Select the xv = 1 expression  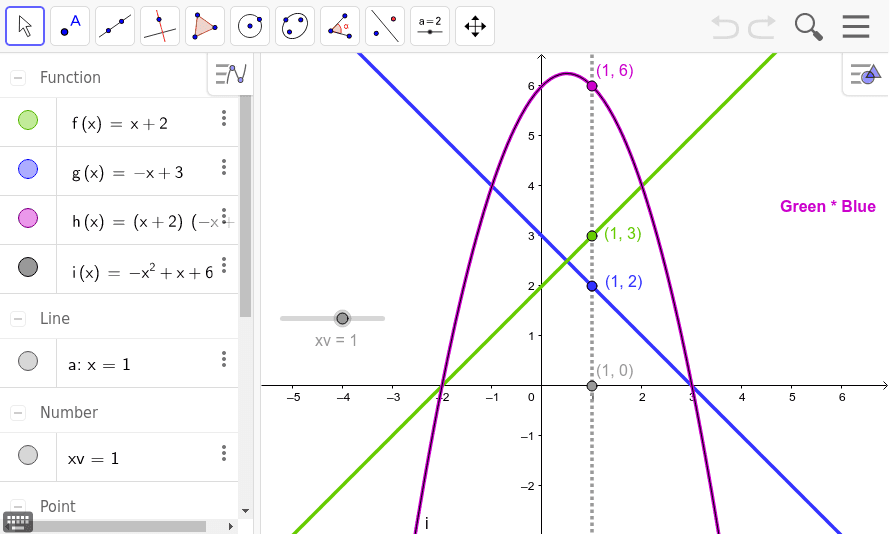[93, 459]
